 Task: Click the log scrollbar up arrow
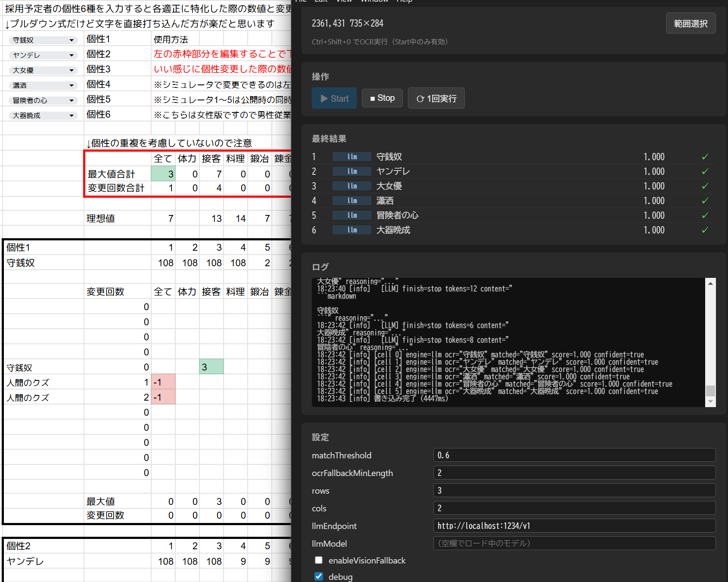click(710, 283)
